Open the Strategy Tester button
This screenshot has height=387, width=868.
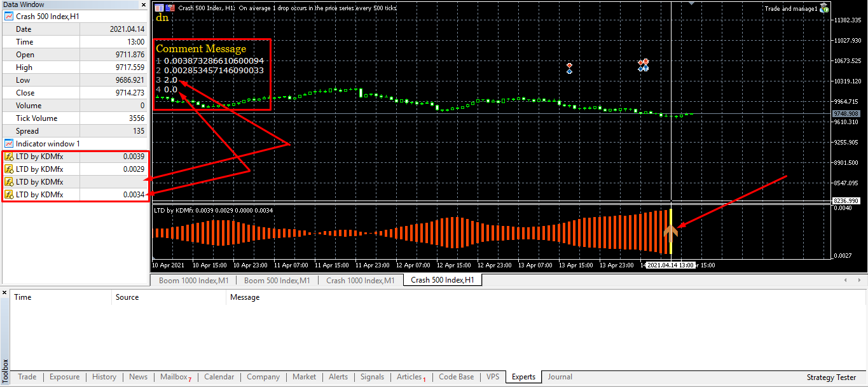pyautogui.click(x=831, y=377)
